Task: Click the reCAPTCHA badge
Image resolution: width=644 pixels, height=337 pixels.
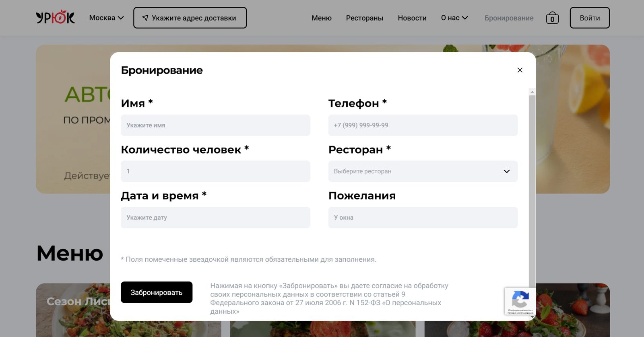Action: [x=520, y=301]
